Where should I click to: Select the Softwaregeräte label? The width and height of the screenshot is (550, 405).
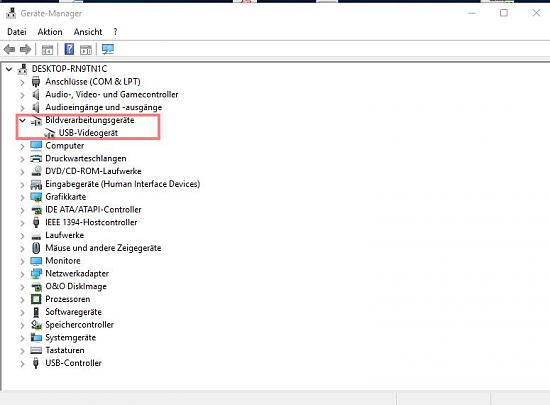pyautogui.click(x=73, y=312)
